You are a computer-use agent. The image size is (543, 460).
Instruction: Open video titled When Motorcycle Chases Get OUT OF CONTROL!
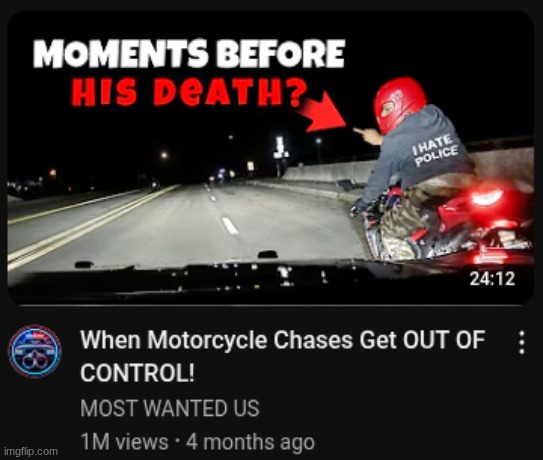pyautogui.click(x=282, y=356)
